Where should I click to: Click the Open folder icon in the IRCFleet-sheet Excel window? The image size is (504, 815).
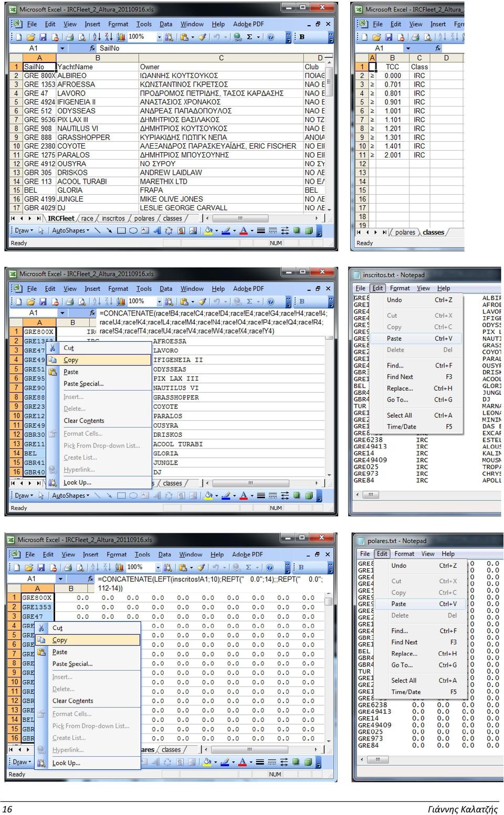[x=31, y=37]
